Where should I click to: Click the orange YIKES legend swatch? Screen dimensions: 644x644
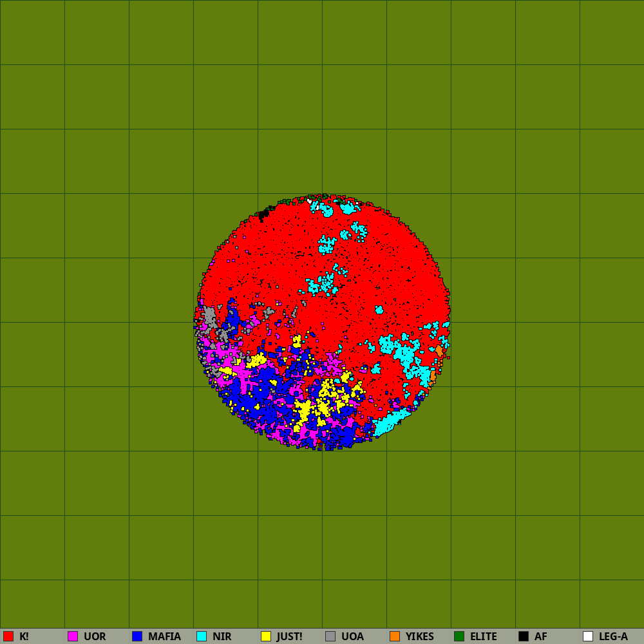coord(395,636)
